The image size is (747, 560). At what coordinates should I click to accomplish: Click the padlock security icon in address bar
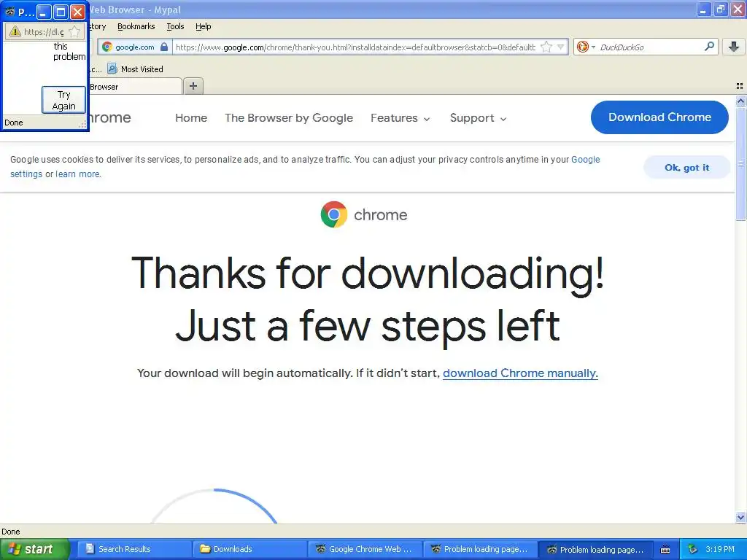pyautogui.click(x=164, y=47)
